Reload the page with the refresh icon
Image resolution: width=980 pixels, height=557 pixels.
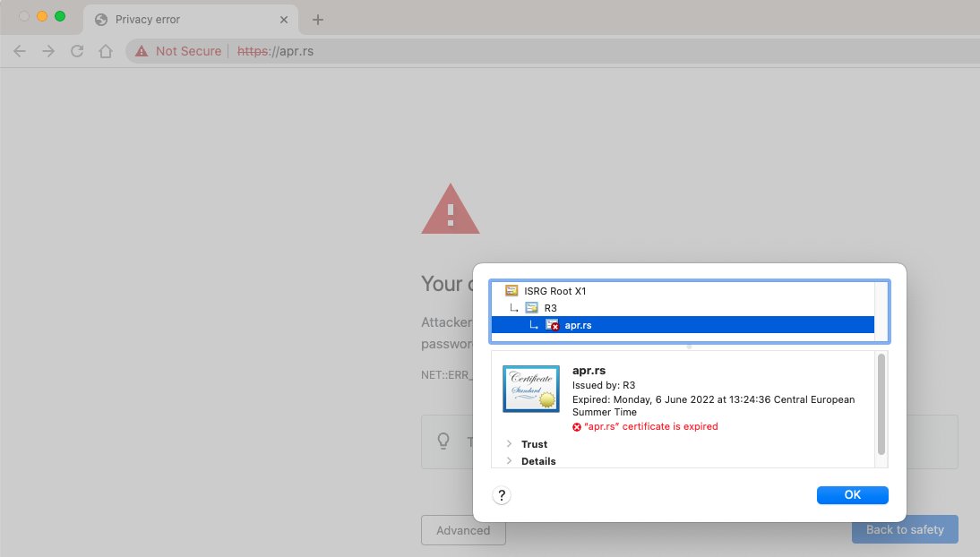click(x=77, y=51)
